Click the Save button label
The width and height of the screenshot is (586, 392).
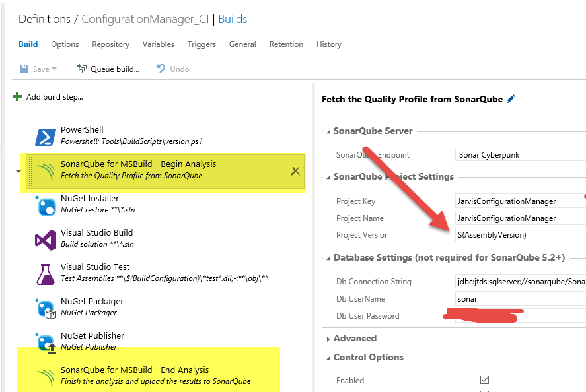41,69
